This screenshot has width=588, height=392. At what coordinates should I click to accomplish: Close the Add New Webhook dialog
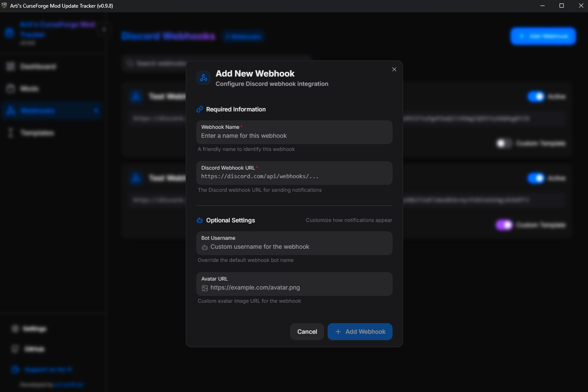[x=394, y=69]
